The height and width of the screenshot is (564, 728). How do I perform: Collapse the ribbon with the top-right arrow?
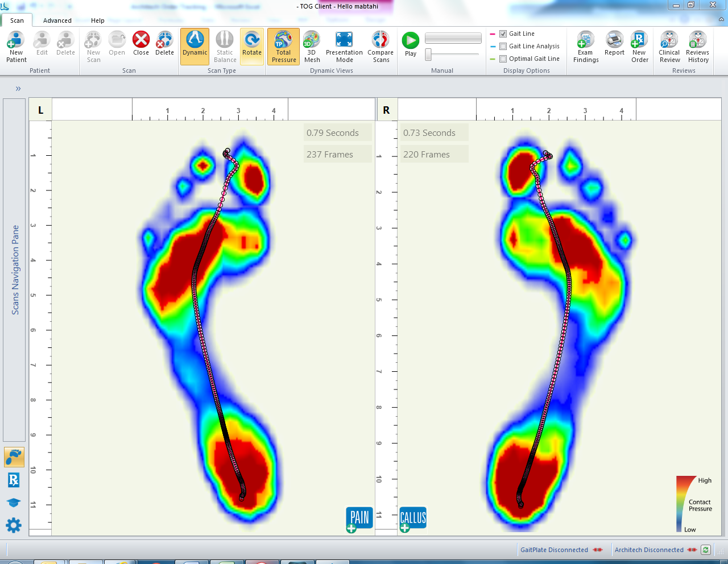722,20
